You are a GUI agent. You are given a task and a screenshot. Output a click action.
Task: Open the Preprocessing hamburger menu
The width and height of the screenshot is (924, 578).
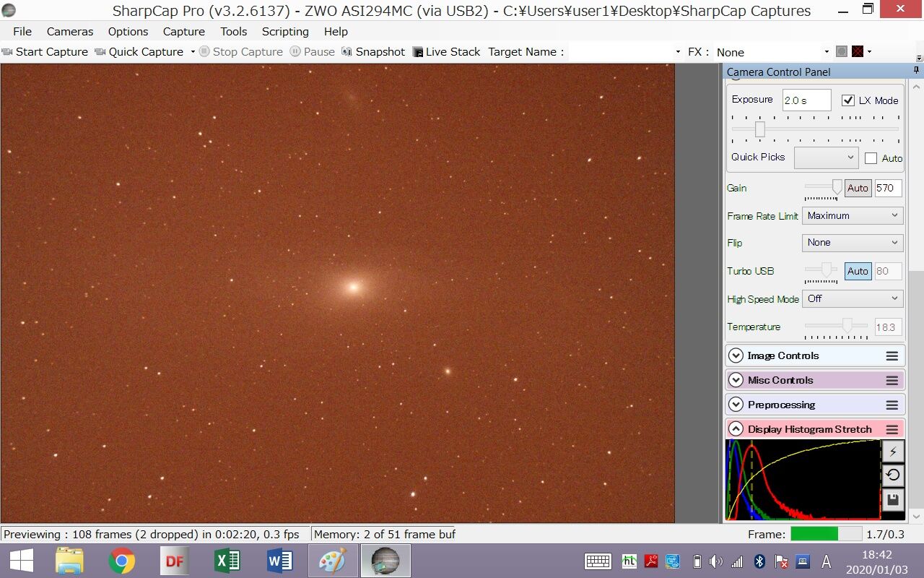pyautogui.click(x=892, y=405)
